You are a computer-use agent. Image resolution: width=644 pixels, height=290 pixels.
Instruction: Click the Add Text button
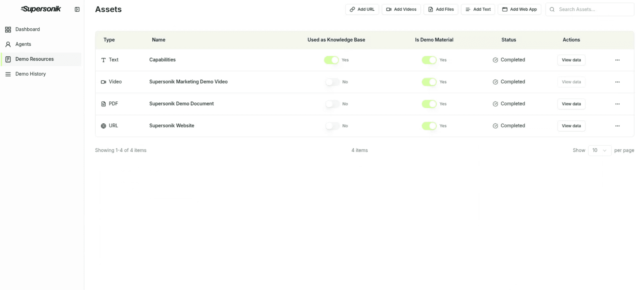click(478, 9)
